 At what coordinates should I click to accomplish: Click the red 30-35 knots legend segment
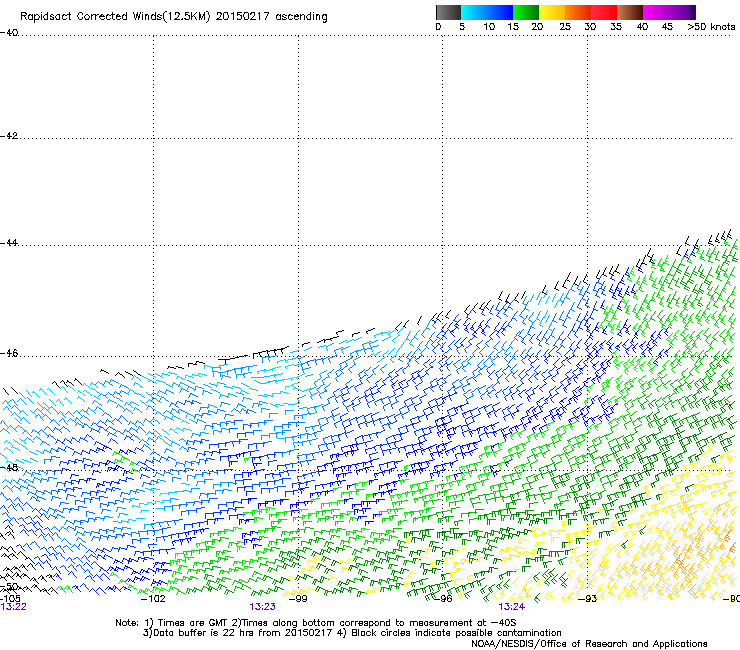604,12
